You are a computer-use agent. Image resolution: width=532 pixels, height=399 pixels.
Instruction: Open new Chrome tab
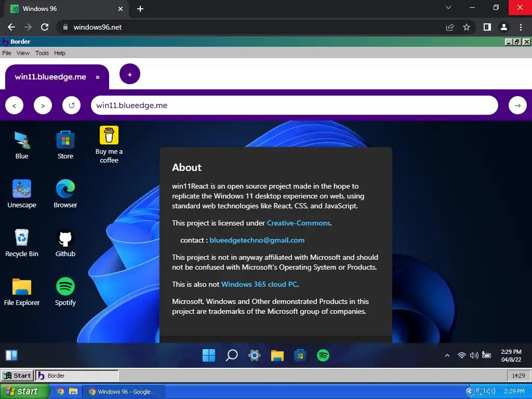click(x=140, y=9)
